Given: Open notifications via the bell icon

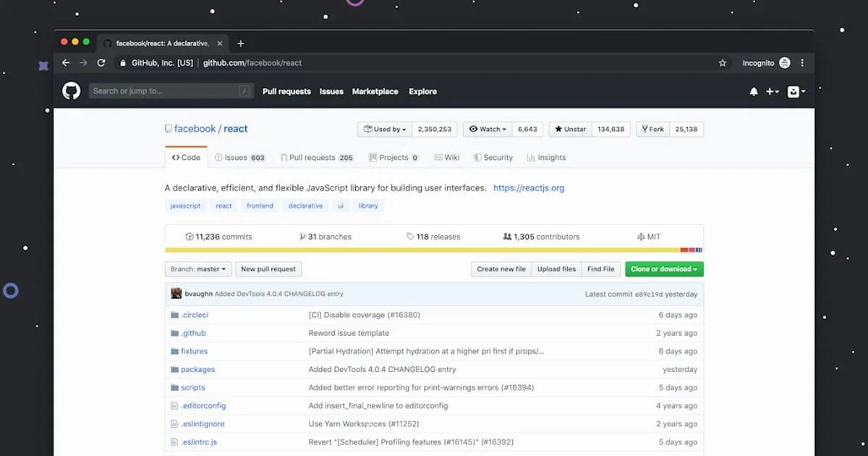Looking at the screenshot, I should click(752, 91).
